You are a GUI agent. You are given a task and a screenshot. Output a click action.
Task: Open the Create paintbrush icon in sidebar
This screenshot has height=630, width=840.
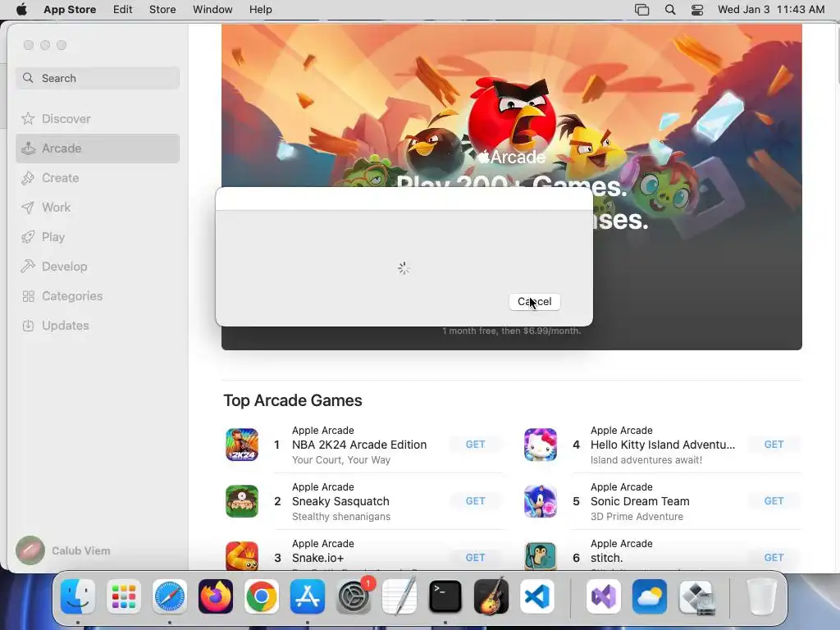[x=28, y=178]
